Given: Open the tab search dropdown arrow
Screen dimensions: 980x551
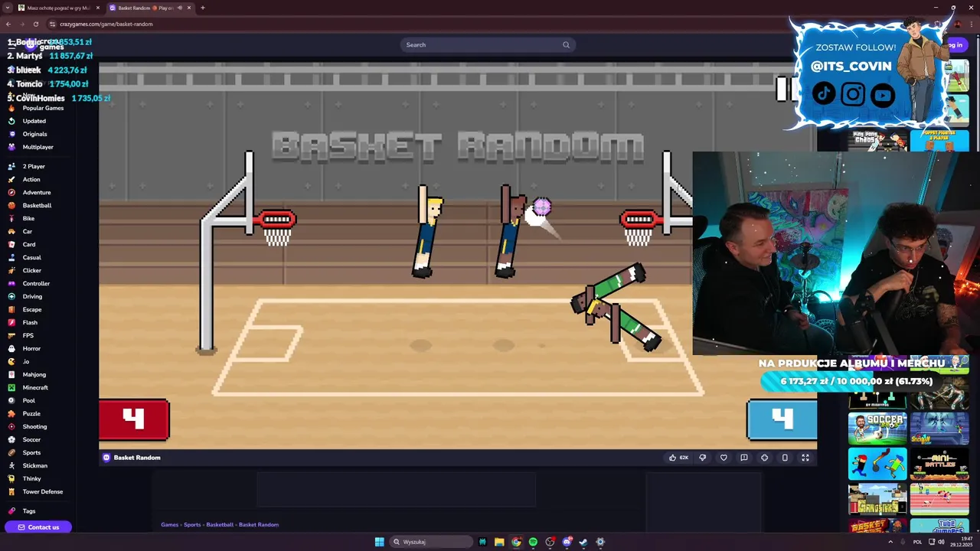Looking at the screenshot, I should [x=7, y=8].
